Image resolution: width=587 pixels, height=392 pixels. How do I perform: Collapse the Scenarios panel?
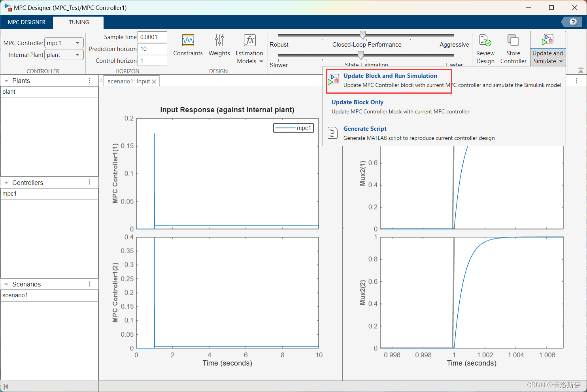coord(6,284)
